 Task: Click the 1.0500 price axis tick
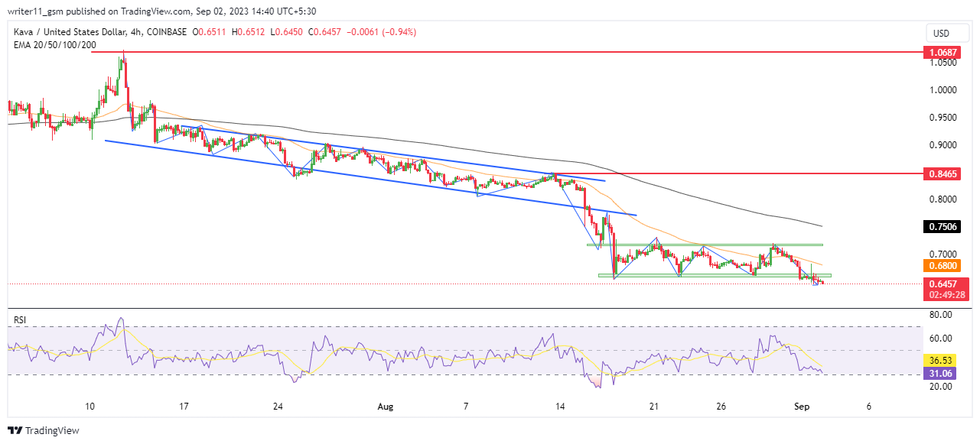[942, 63]
